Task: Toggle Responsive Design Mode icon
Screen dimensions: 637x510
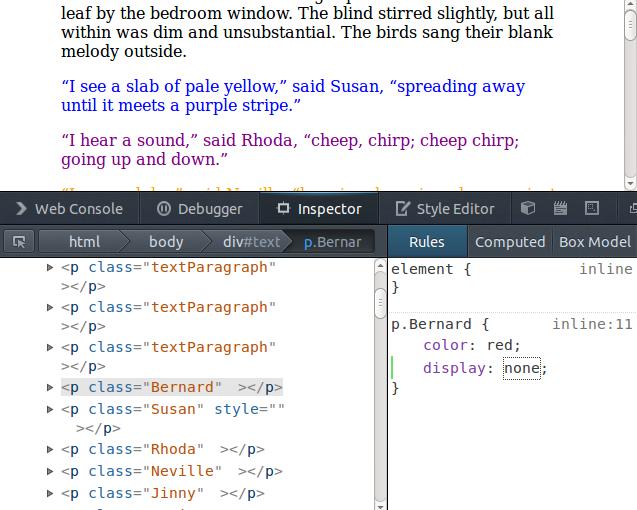Action: click(592, 208)
